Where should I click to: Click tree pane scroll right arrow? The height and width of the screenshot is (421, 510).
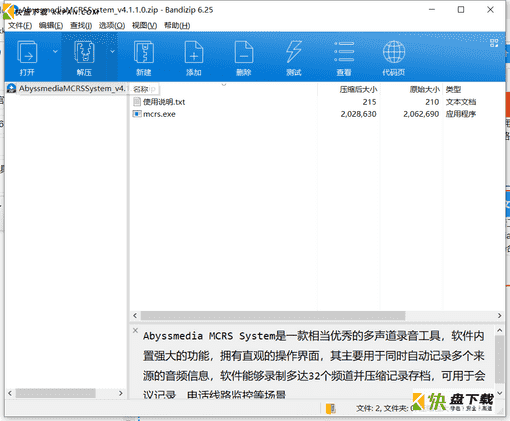click(x=121, y=393)
